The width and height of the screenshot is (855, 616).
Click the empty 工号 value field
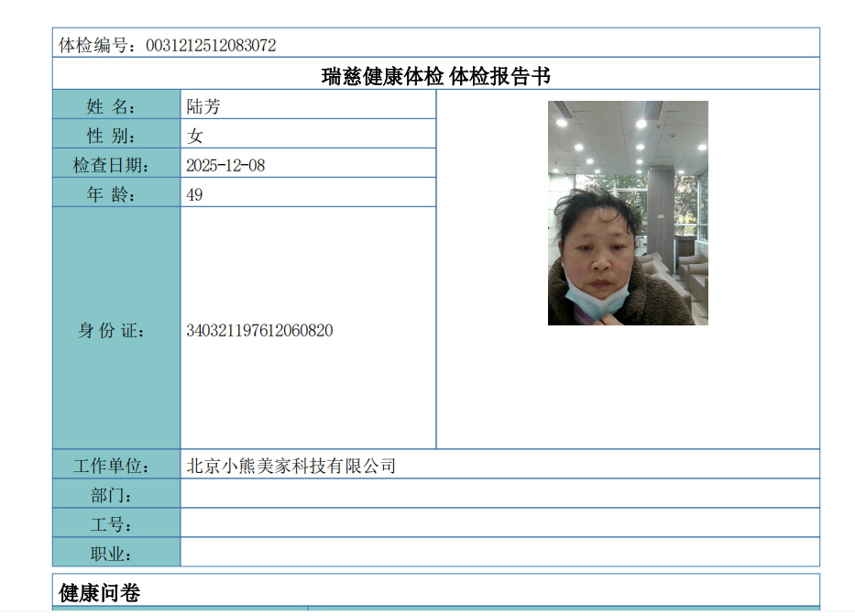(x=499, y=524)
